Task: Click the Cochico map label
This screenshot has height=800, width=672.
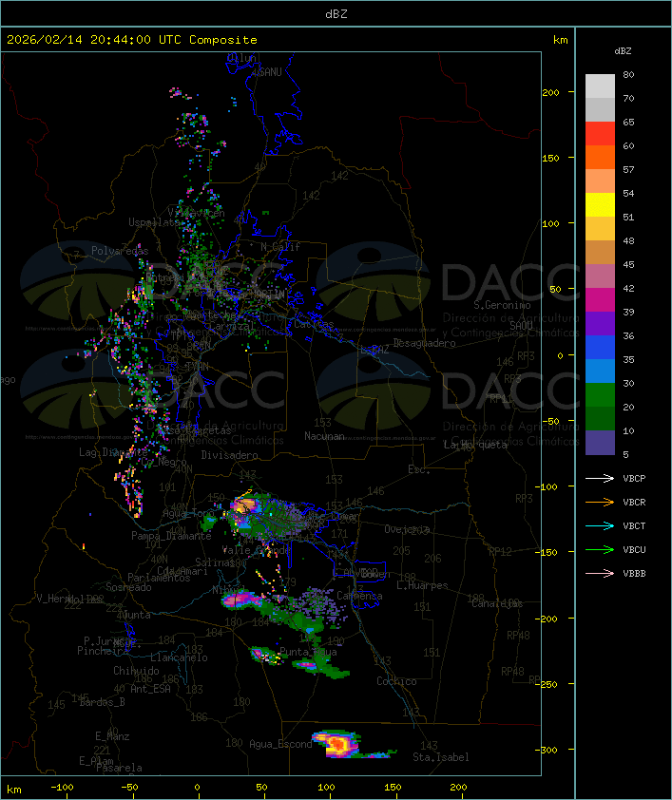Action: tap(396, 681)
